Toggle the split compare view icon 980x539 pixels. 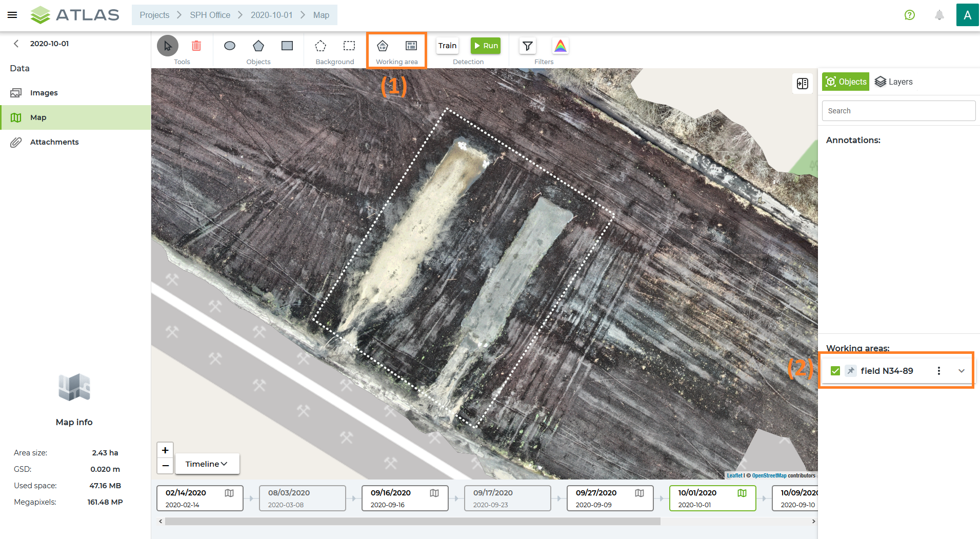[x=803, y=84]
